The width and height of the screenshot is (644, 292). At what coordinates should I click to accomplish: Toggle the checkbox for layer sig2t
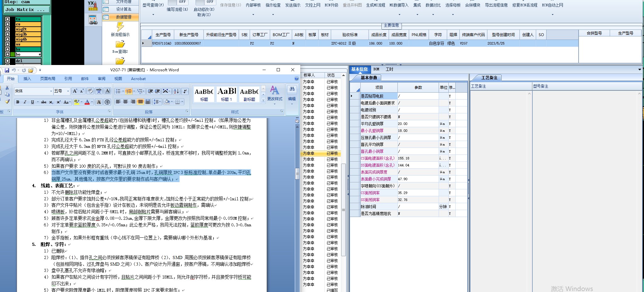pos(8,29)
